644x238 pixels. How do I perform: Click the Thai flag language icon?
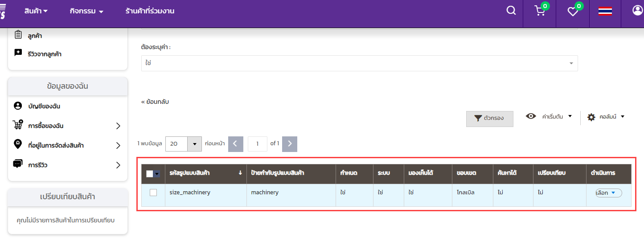coord(605,12)
